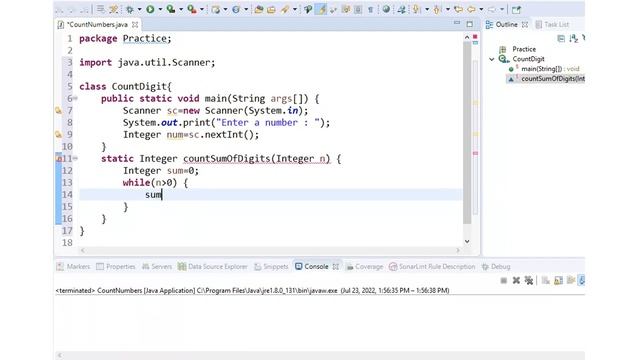Toggle Scroll Lock icon in Console

(558, 280)
